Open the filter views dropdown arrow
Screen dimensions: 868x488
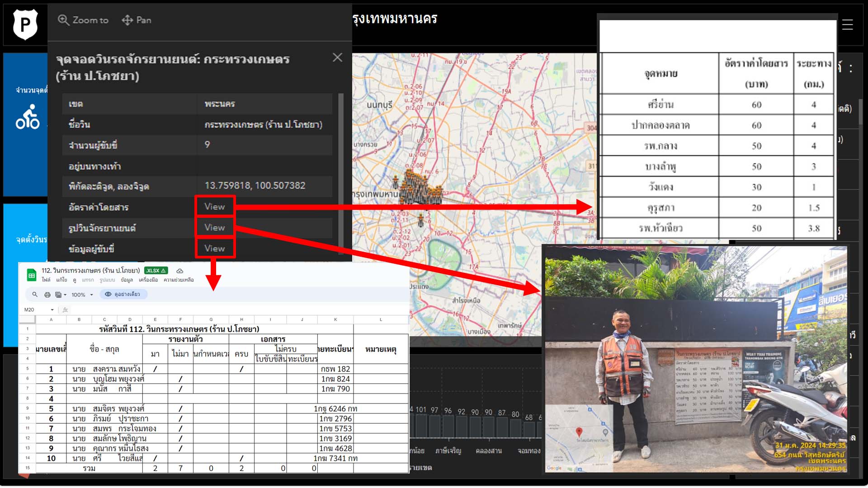coord(65,295)
